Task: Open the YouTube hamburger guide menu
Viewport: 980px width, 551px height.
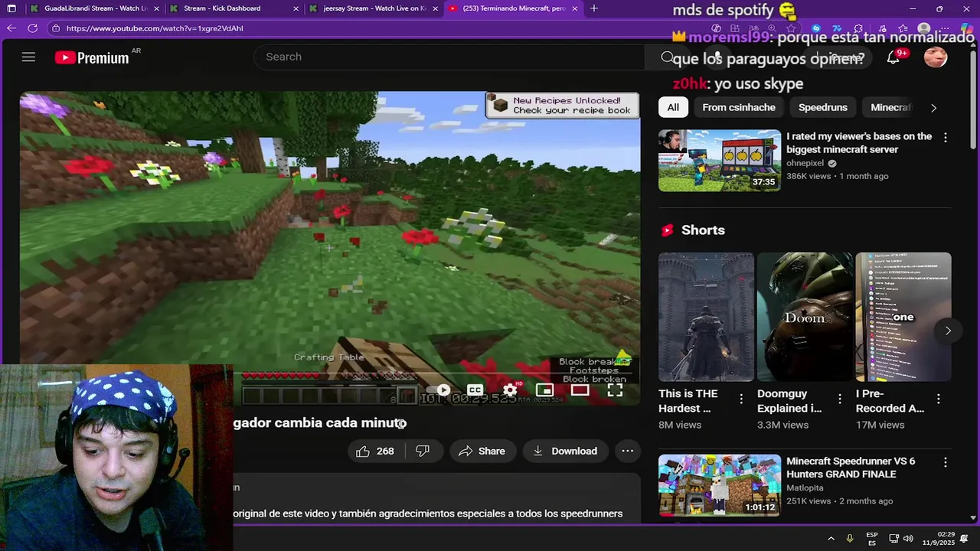Action: [x=28, y=57]
